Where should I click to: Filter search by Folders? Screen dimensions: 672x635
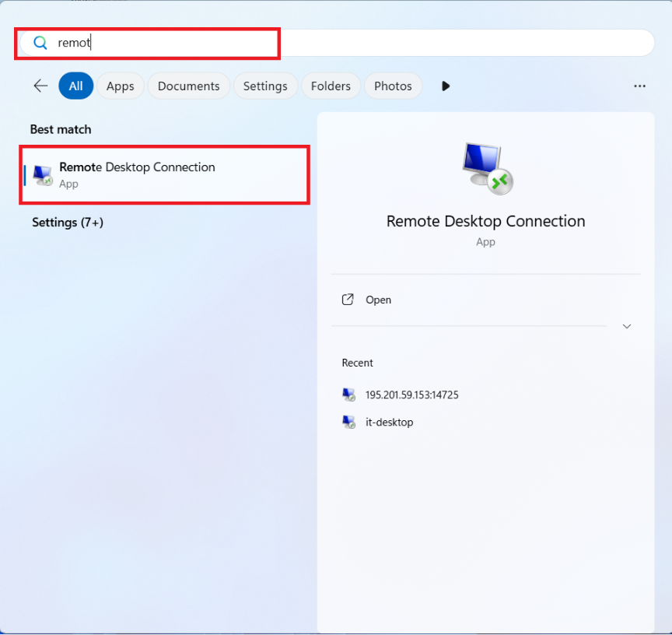point(331,86)
